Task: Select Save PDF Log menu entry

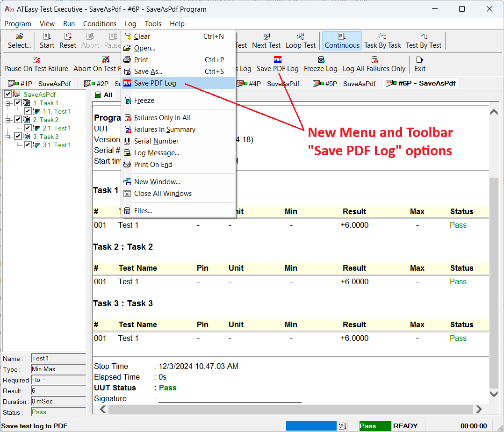Action: click(179, 83)
